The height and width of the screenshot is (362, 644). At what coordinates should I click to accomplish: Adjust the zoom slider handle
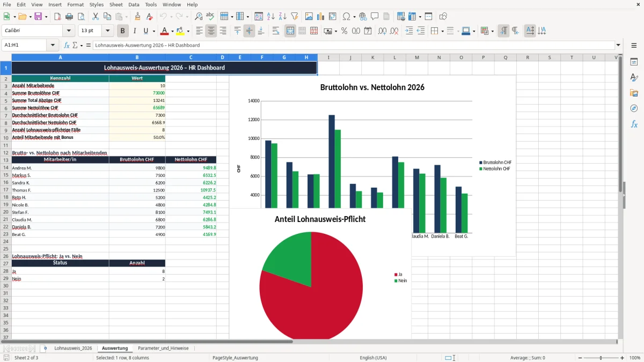point(601,358)
